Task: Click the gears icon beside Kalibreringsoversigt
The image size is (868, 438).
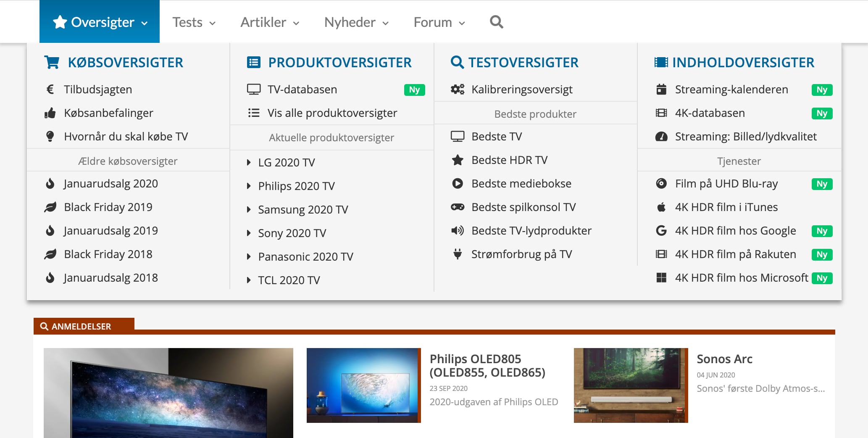Action: [x=458, y=89]
